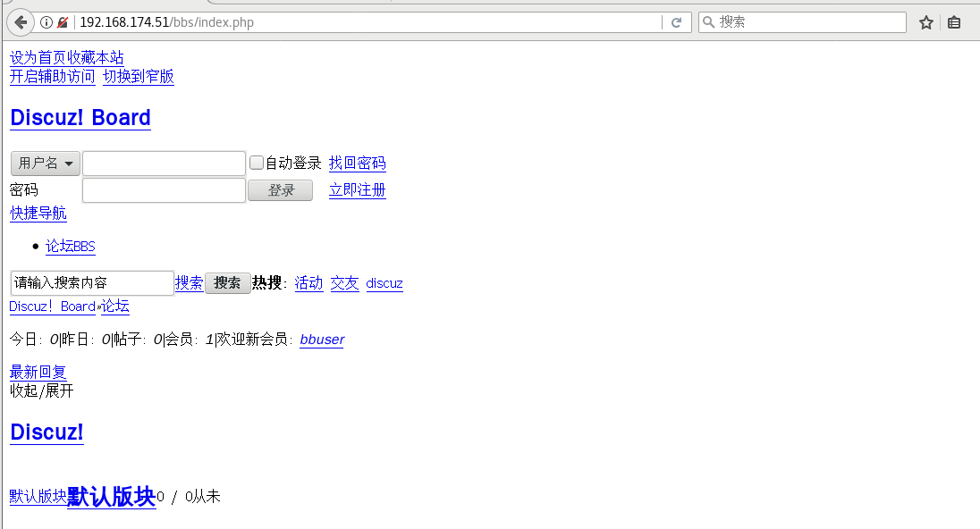Click the 0 / 0 thread count text

click(174, 497)
